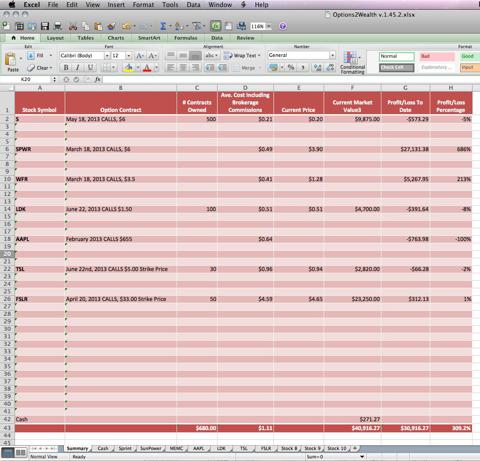Apply the Bad cell style
This screenshot has height=461, width=480.
[437, 56]
